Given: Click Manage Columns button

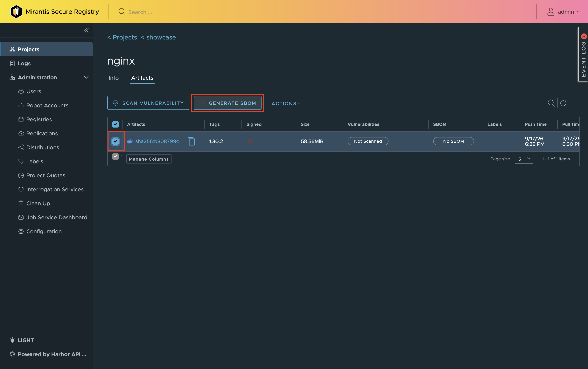Looking at the screenshot, I should pos(149,159).
